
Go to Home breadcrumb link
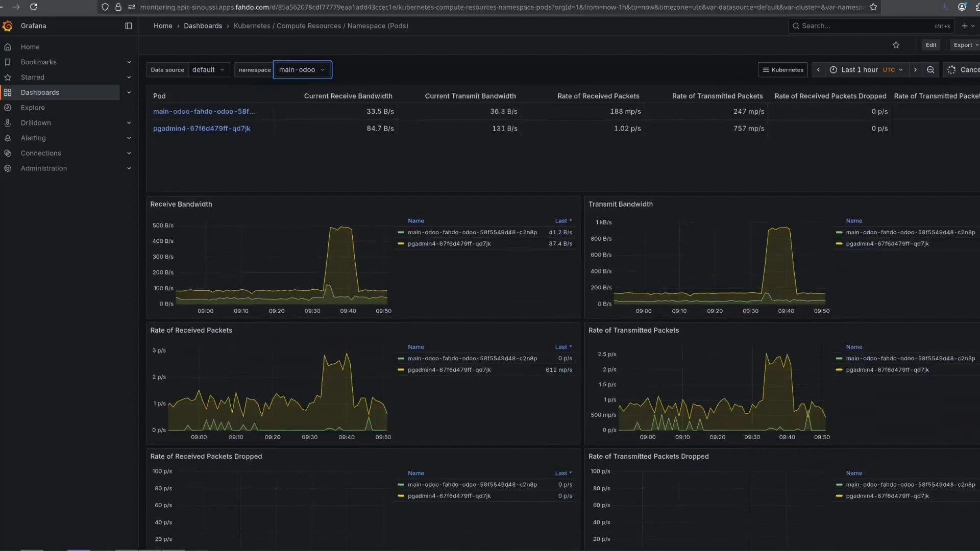click(163, 26)
